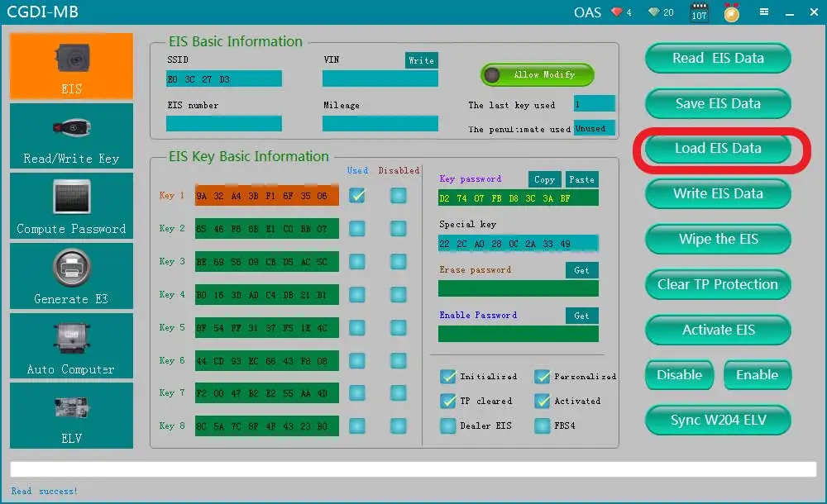This screenshot has width=827, height=504.
Task: Get the Erase password
Action: [581, 270]
